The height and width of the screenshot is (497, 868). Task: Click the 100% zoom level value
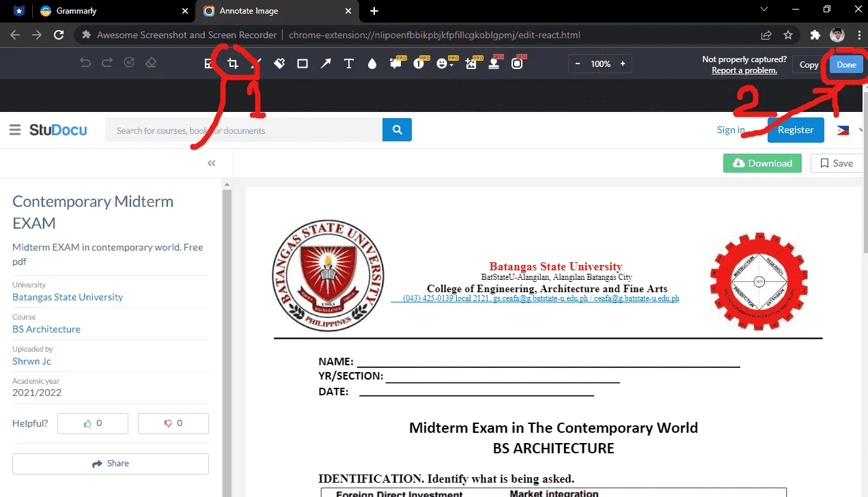pyautogui.click(x=601, y=63)
